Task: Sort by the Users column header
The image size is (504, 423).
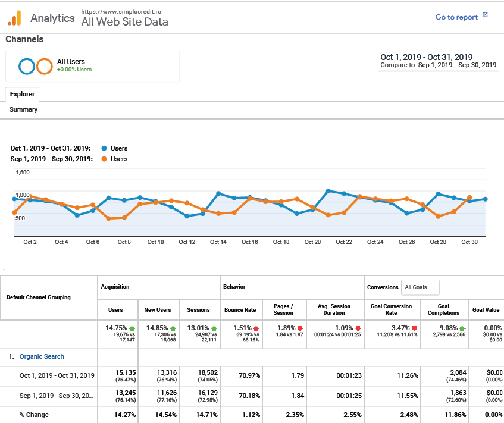Action: coord(117,309)
